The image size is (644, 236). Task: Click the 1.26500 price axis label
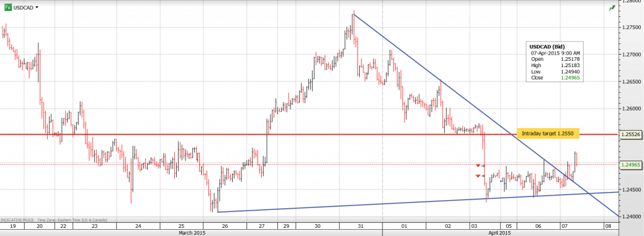[x=631, y=82]
